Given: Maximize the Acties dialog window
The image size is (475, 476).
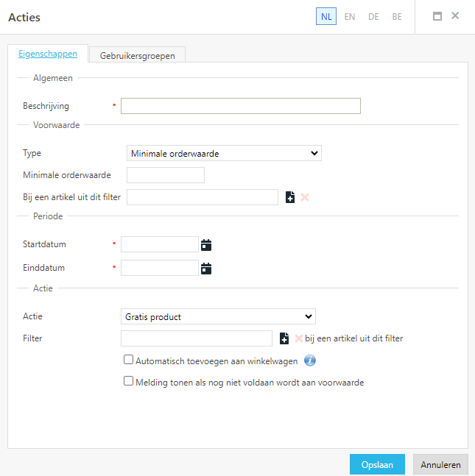Looking at the screenshot, I should (437, 16).
